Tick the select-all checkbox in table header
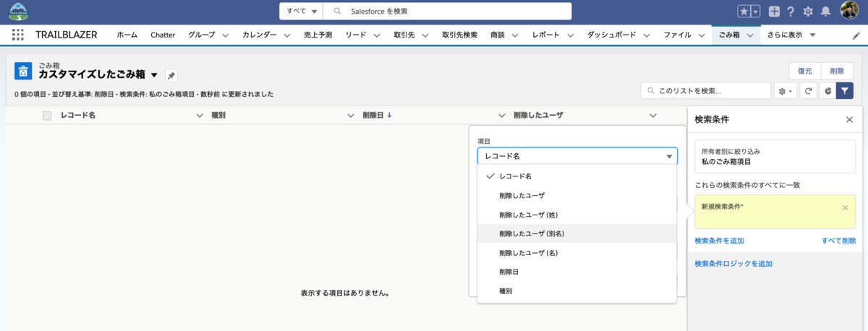The height and width of the screenshot is (331, 868). click(x=47, y=116)
